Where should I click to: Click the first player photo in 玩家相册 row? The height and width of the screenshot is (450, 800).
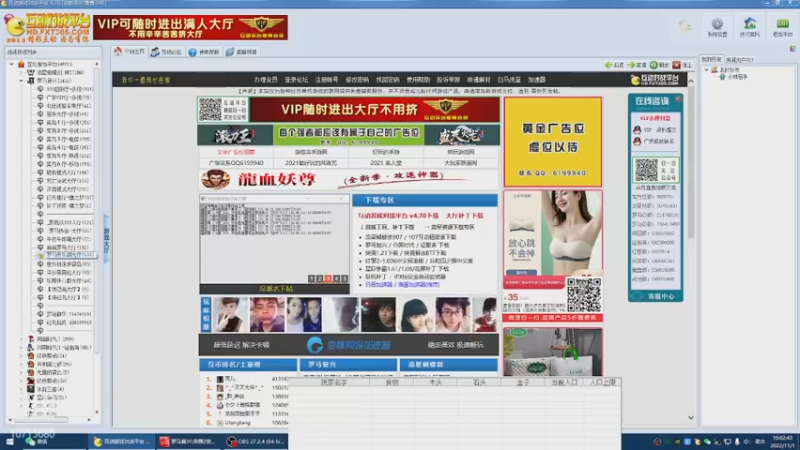(230, 315)
